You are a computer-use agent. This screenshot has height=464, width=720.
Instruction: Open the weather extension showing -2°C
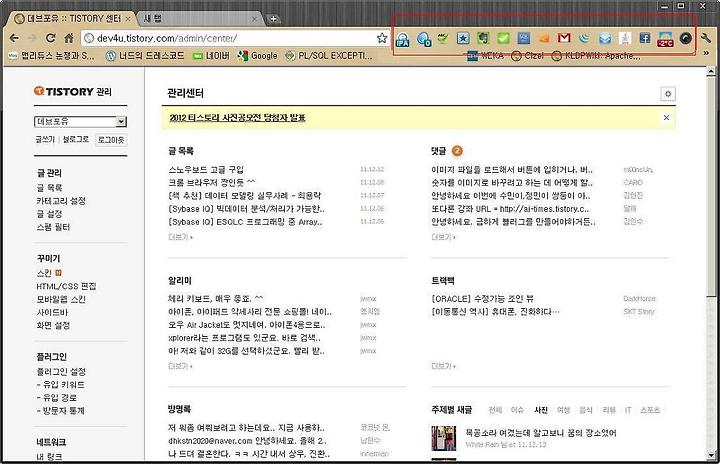(665, 40)
